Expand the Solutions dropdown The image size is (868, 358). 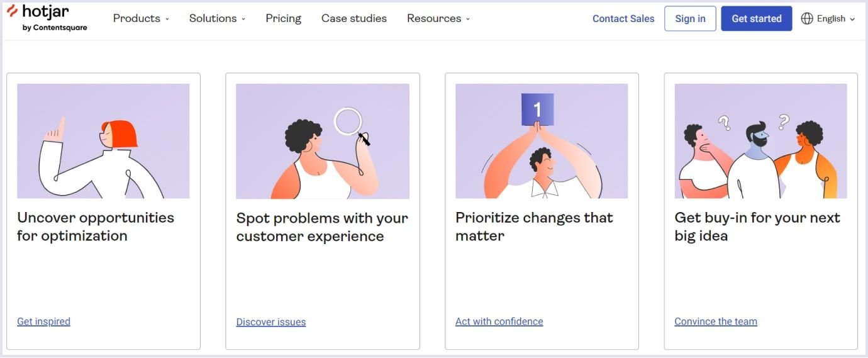click(217, 18)
